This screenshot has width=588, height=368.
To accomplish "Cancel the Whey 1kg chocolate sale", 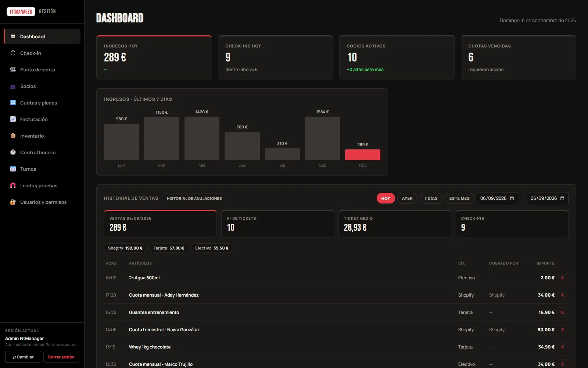I will tap(562, 347).
